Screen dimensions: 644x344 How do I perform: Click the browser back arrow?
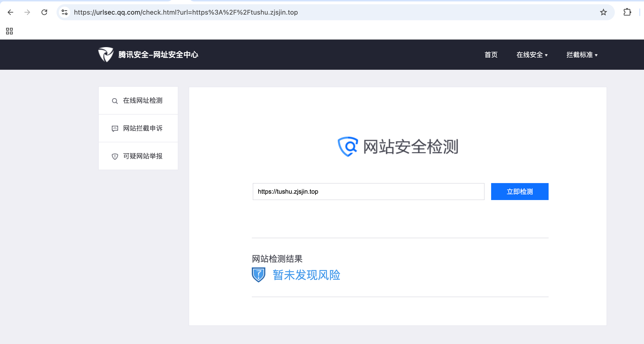(x=10, y=12)
